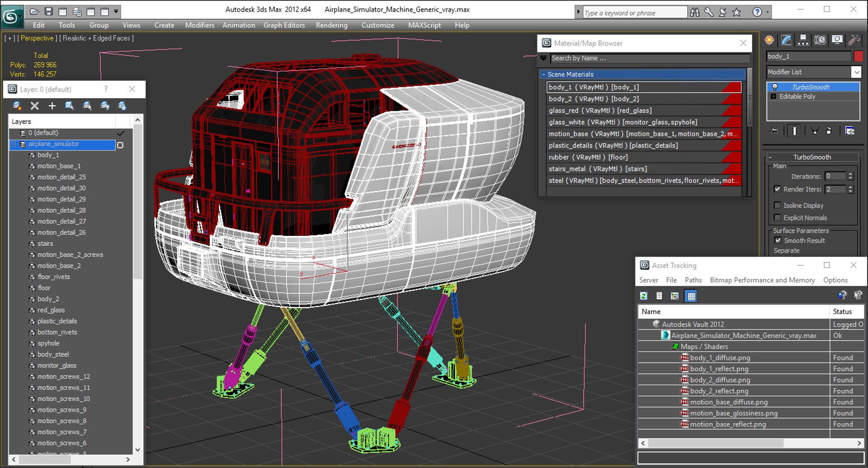The height and width of the screenshot is (468, 868).
Task: Select red_glass object in layer list
Action: (51, 310)
